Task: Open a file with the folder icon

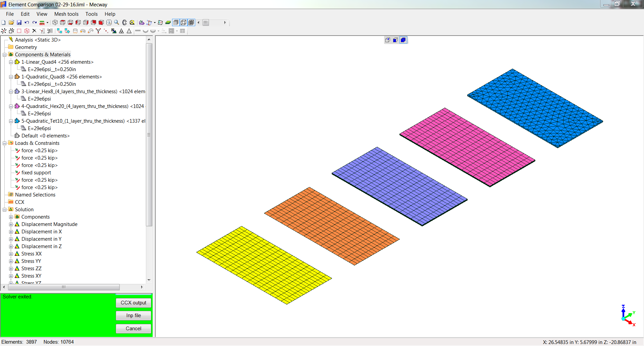Action: point(11,22)
